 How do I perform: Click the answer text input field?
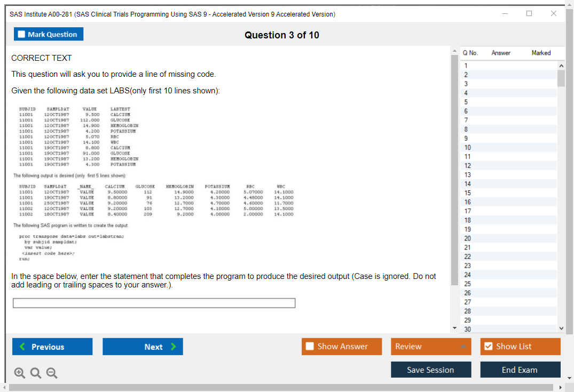154,303
